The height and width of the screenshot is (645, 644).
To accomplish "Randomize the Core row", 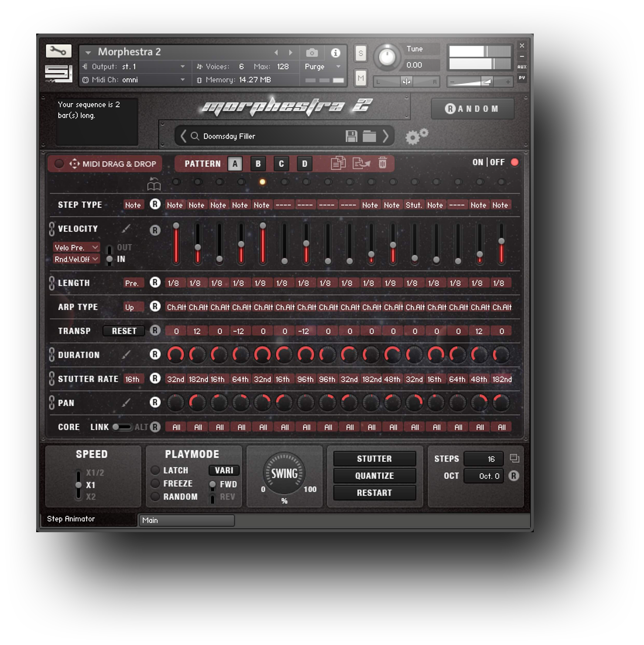I will click(x=155, y=427).
